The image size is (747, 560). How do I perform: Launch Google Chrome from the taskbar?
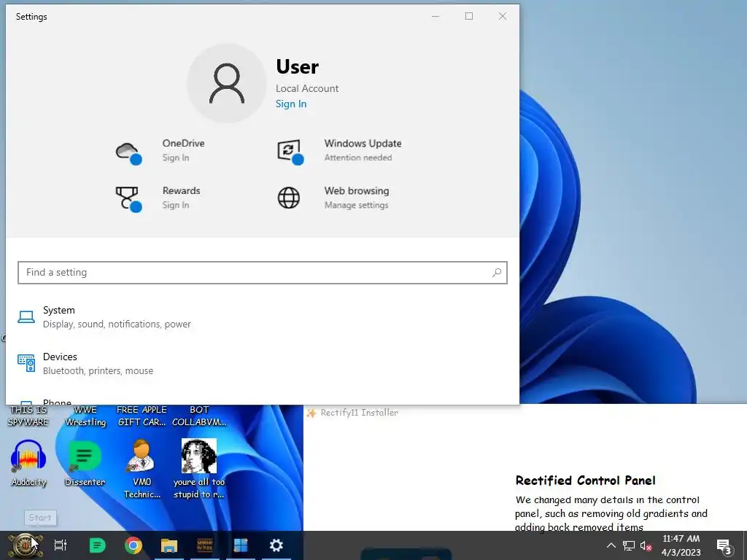(133, 545)
